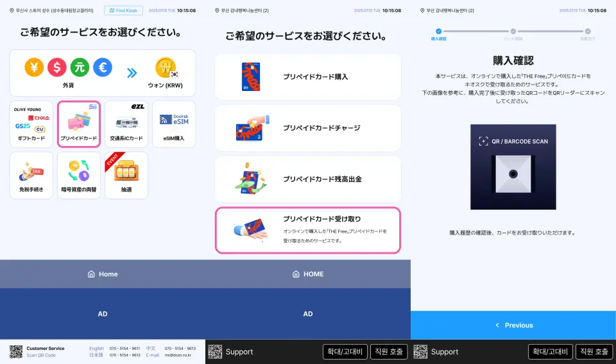This screenshot has height=364, width=616.
Task: Click the 日本語 phone number 070-5154-9612
Action: (125, 355)
